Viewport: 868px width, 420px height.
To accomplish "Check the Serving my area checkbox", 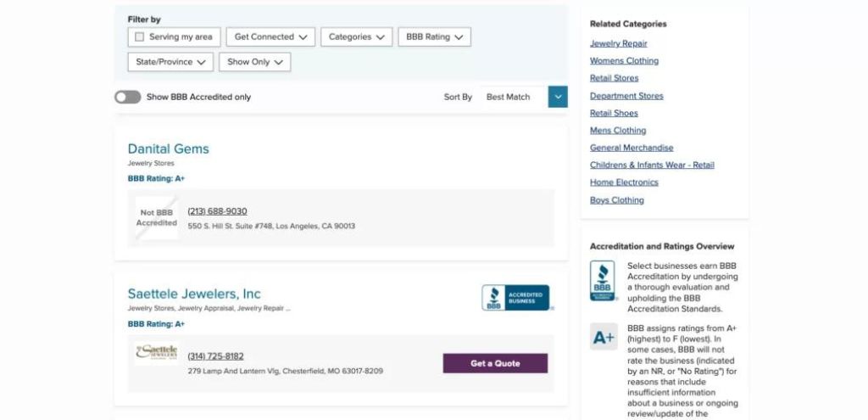I will (140, 37).
